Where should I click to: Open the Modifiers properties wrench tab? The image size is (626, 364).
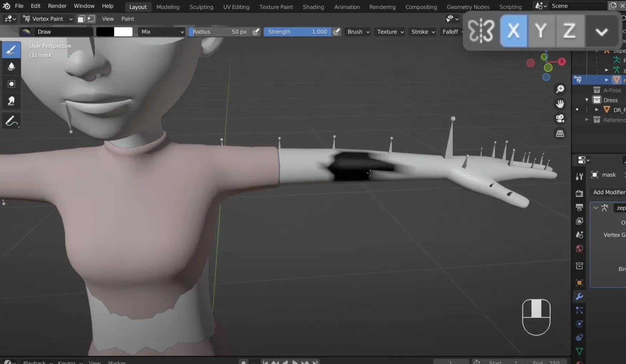[579, 297]
